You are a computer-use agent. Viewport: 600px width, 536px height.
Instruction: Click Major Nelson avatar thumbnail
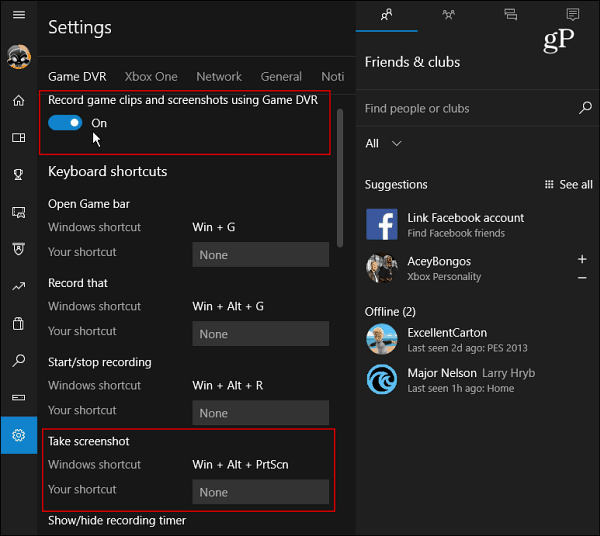pos(382,380)
